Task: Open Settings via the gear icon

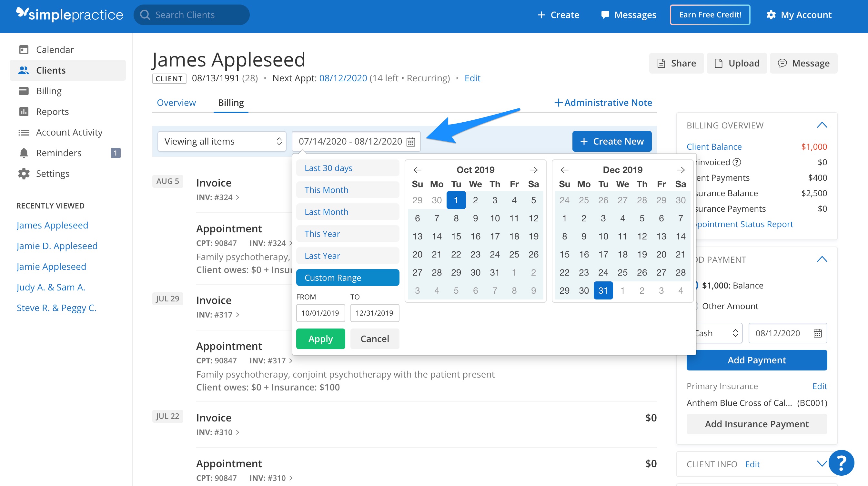Action: coord(24,173)
